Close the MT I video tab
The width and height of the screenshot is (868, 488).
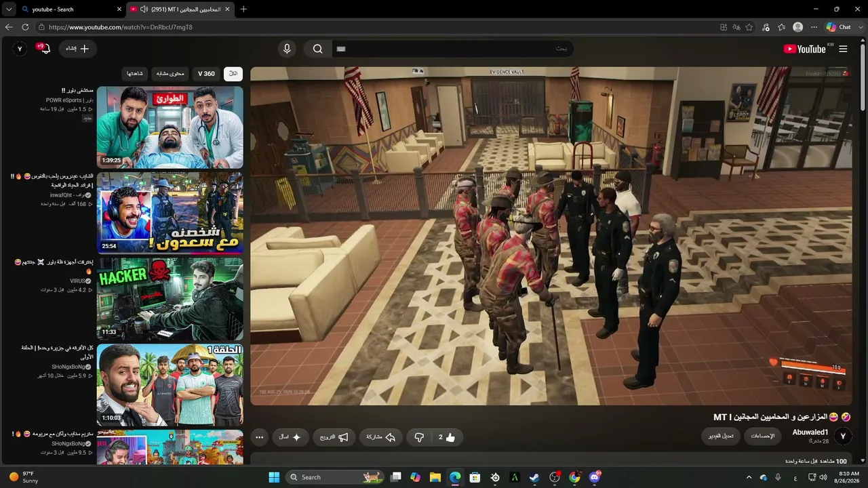pos(227,9)
